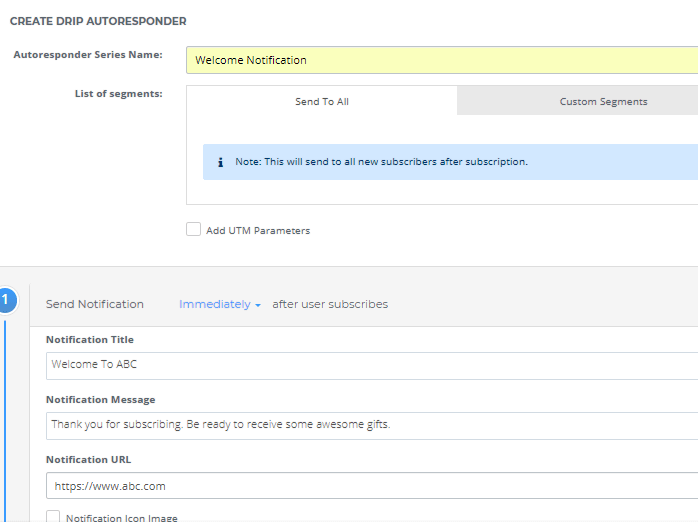The image size is (698, 522).
Task: Click the Create Drip Autoresponder heading
Action: point(98,21)
